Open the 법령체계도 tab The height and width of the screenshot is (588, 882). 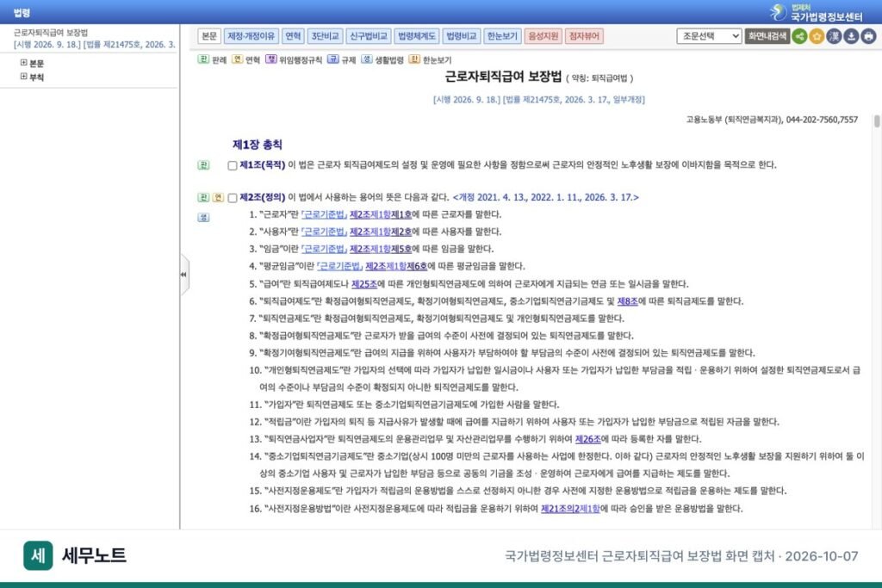click(x=417, y=36)
